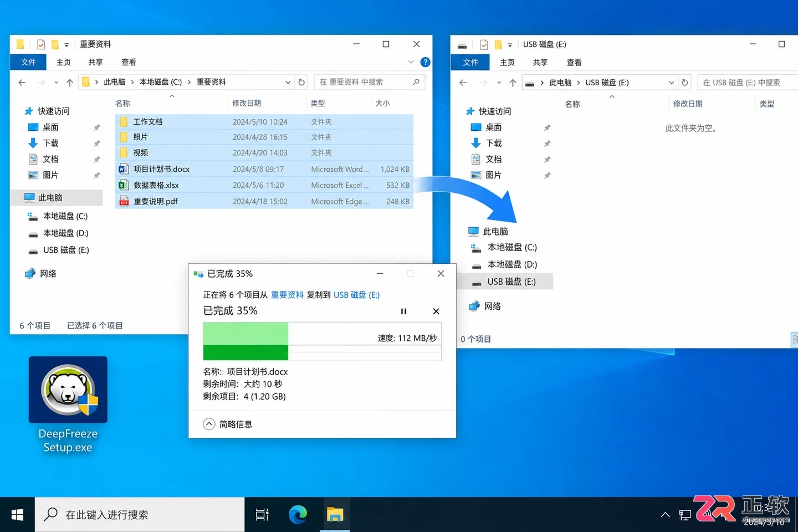Select the PDF icon for 重要说明.pdf

124,201
